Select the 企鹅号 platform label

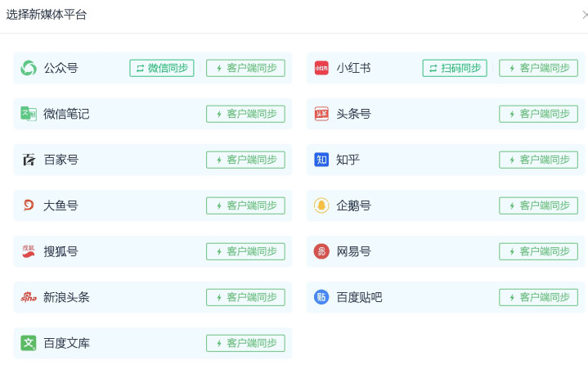coord(353,205)
